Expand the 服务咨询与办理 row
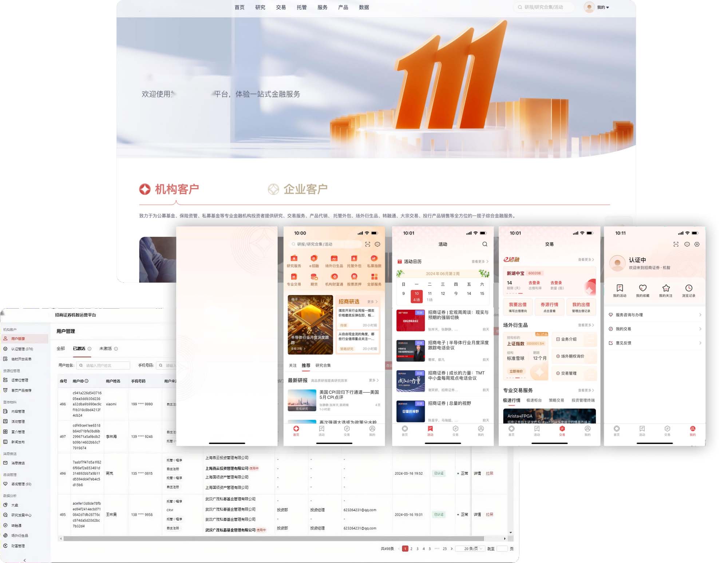This screenshot has height=563, width=728. coord(655,315)
